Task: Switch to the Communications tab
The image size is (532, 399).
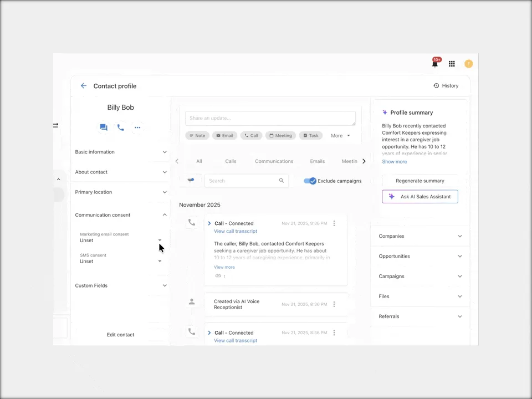Action: click(x=274, y=161)
